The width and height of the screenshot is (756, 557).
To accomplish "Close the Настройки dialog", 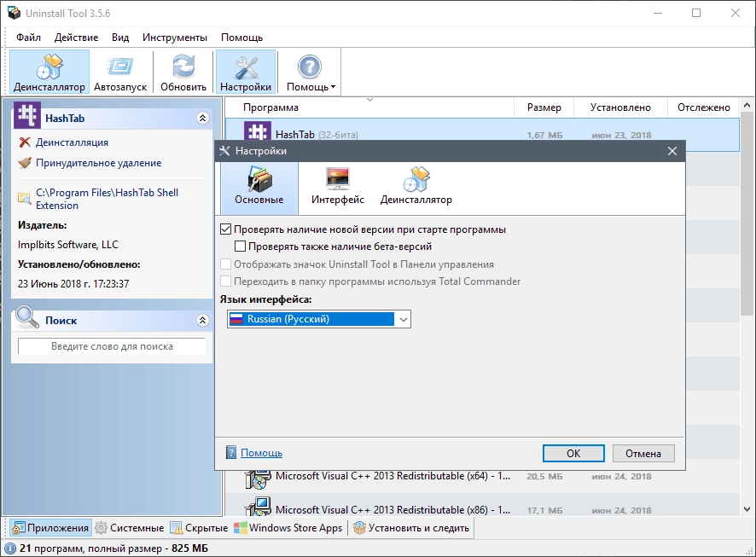I will [x=672, y=151].
